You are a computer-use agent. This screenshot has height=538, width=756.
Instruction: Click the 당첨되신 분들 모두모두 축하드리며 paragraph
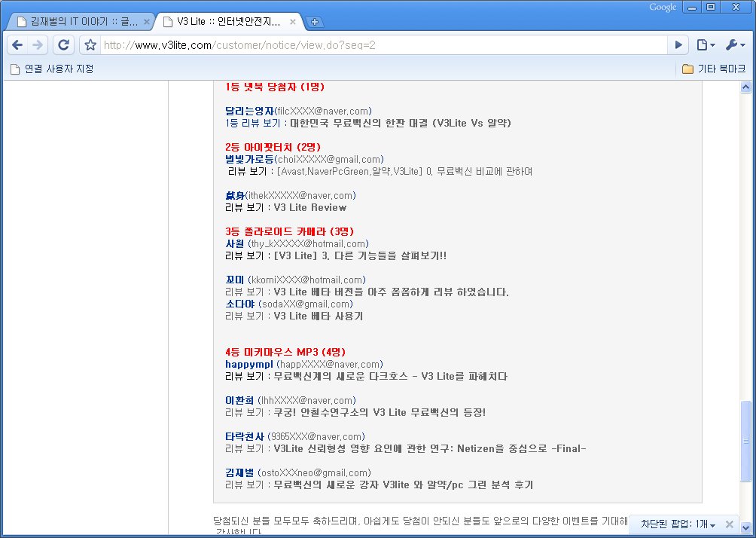420,526
